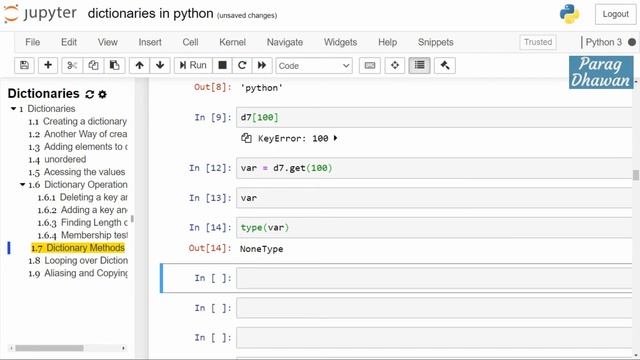Collapse the 1 Dictionaries section triangle
Viewport: 640px width, 360px height.
point(13,109)
